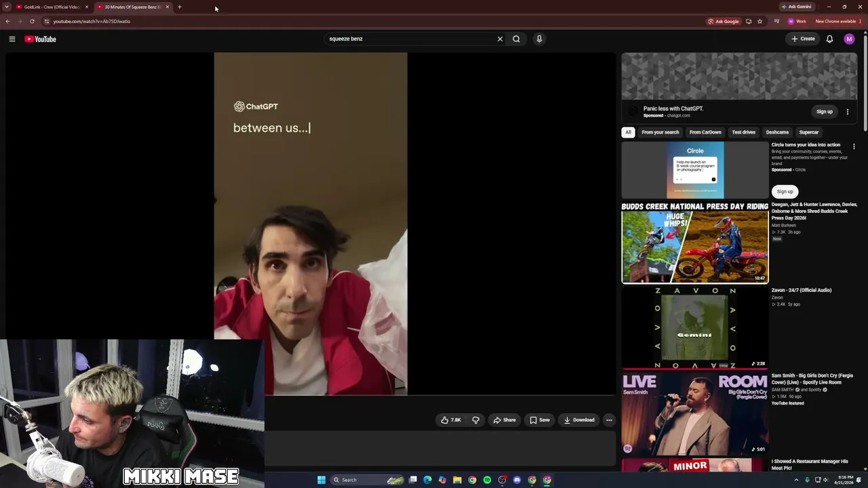Open the account avatar menu
Image resolution: width=868 pixels, height=488 pixels.
tap(849, 39)
